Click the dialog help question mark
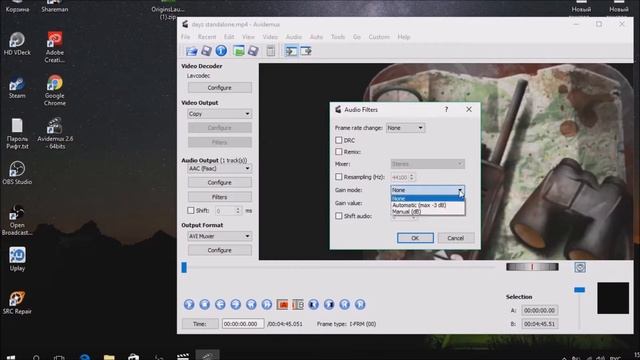The height and width of the screenshot is (360, 640). [446, 109]
